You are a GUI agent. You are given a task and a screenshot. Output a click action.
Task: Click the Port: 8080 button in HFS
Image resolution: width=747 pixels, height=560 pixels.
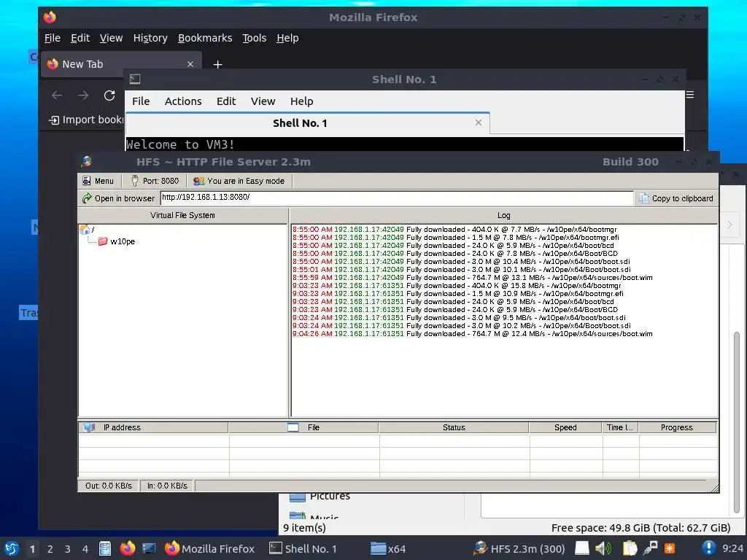[155, 181]
